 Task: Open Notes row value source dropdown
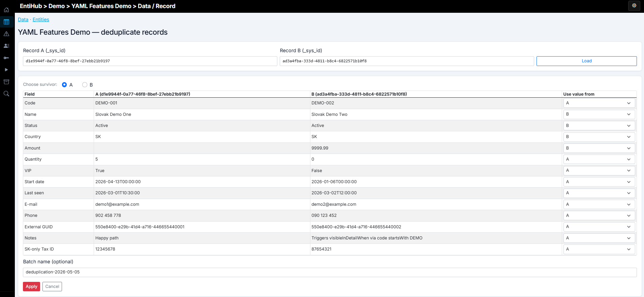(x=599, y=238)
